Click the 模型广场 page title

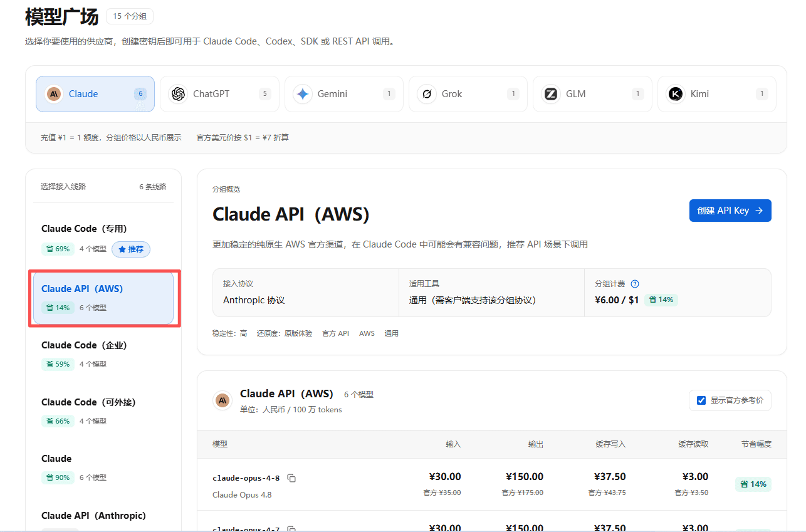pos(61,17)
